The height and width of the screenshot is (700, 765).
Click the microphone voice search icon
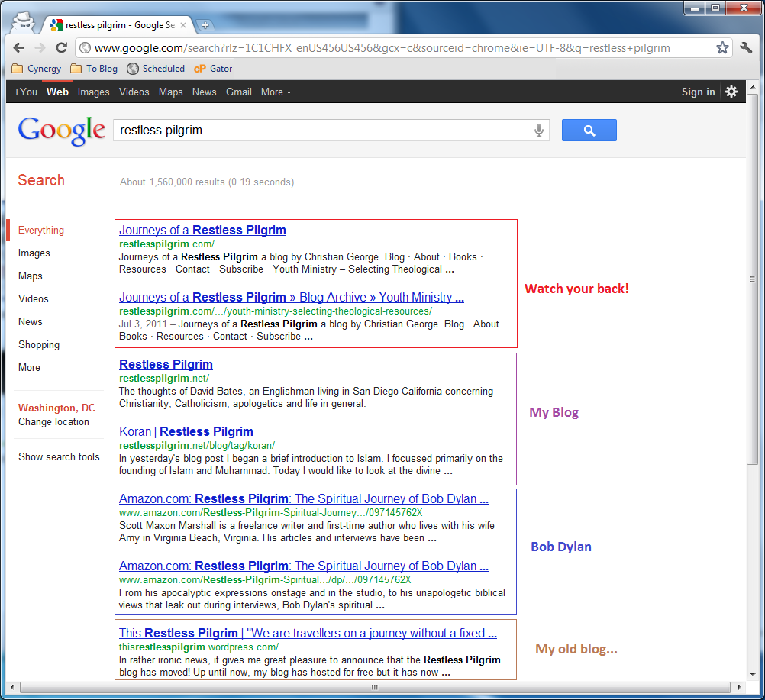pyautogui.click(x=538, y=131)
